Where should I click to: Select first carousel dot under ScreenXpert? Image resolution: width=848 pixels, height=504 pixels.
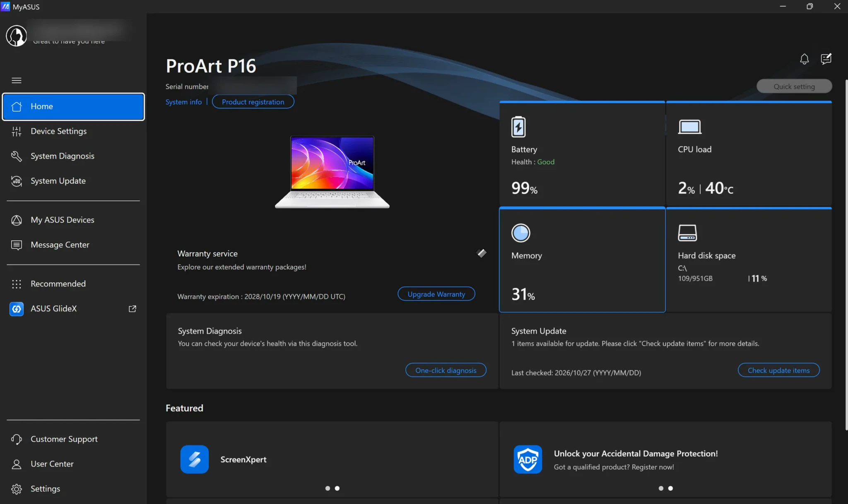tap(328, 488)
